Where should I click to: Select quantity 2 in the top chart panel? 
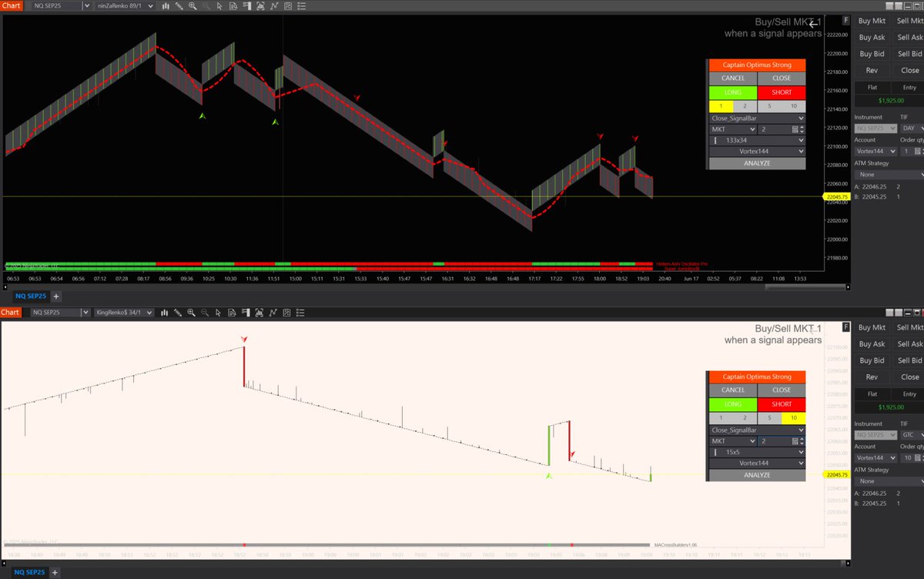745,106
